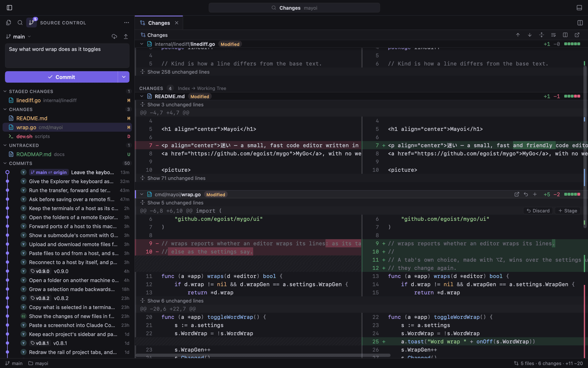Image resolution: width=588 pixels, height=368 pixels.
Task: Click the Discard hunk button
Action: tap(538, 211)
